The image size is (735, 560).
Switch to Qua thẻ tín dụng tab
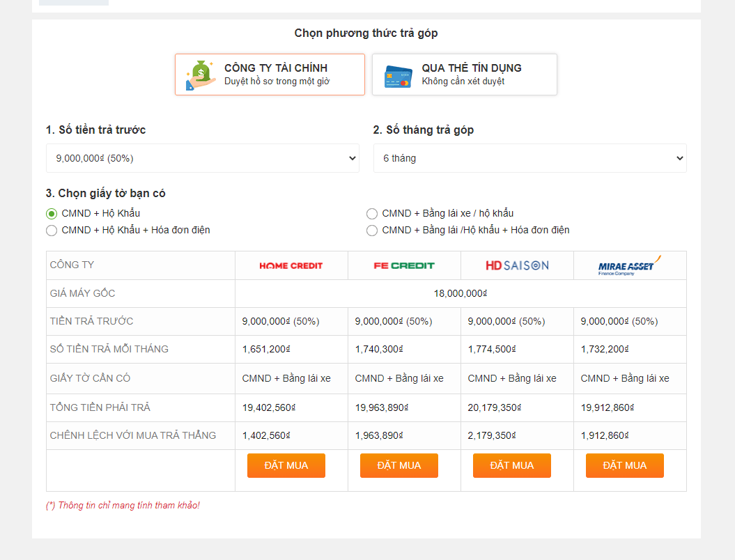click(x=465, y=75)
